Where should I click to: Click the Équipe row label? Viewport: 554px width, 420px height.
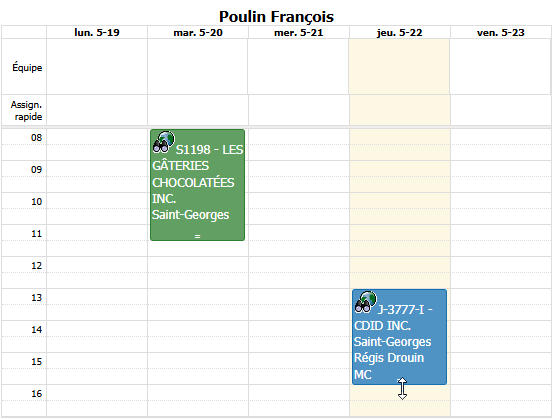[27, 67]
